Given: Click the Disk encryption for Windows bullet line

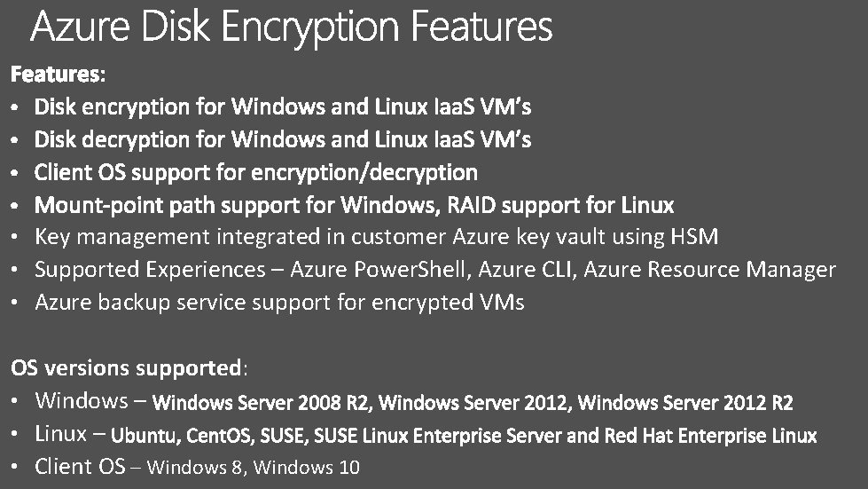Looking at the screenshot, I should 283,106.
